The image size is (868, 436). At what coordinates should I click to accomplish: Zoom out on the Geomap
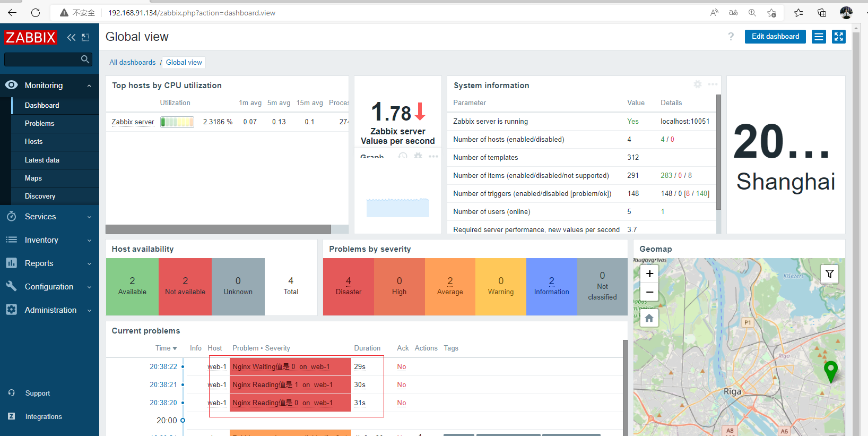pos(649,292)
